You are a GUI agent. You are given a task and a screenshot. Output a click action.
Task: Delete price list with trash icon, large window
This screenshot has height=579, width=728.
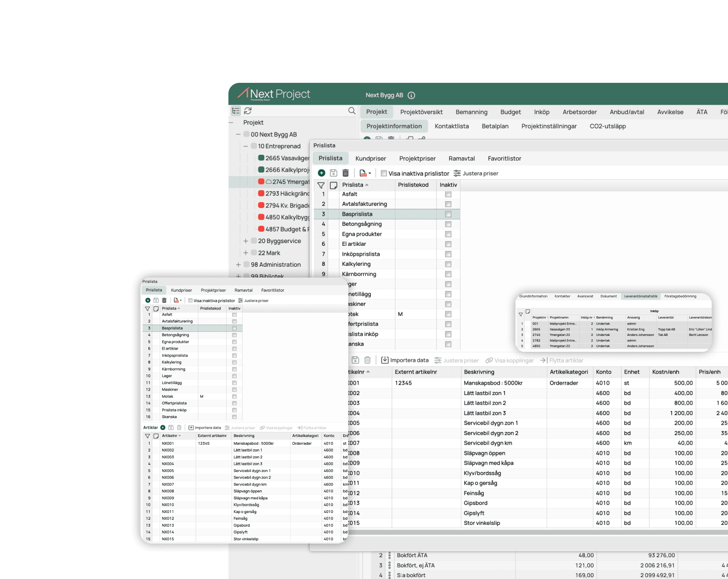346,173
